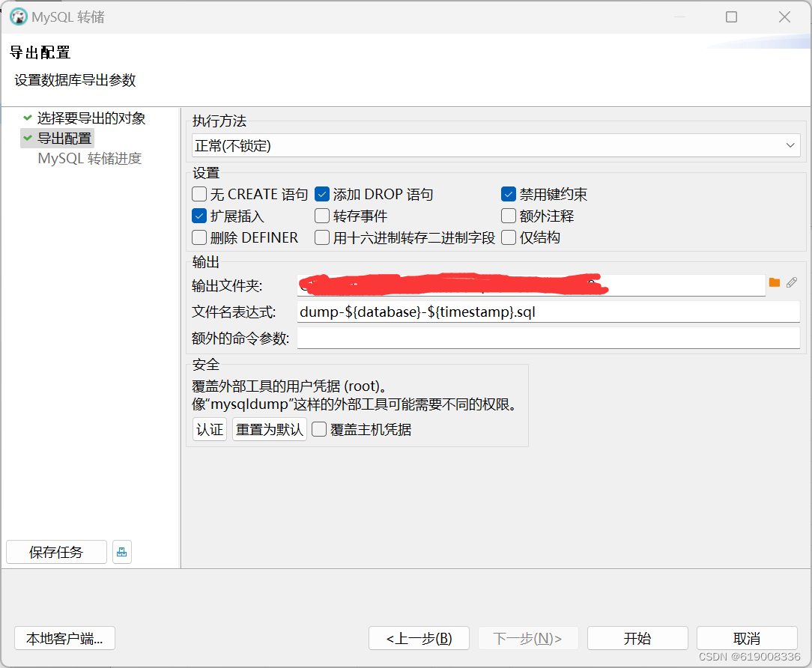Select the 选择要导出的对象 step

(x=91, y=118)
